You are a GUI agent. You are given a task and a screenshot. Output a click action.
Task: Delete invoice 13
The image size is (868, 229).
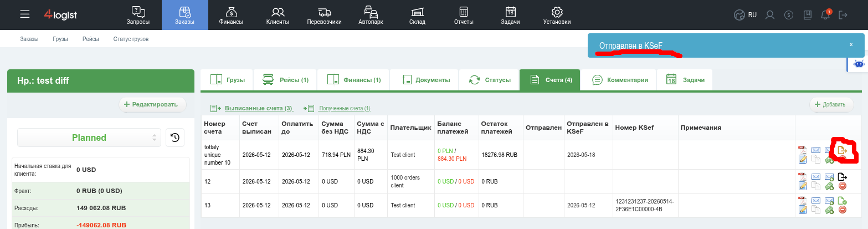coord(843,210)
